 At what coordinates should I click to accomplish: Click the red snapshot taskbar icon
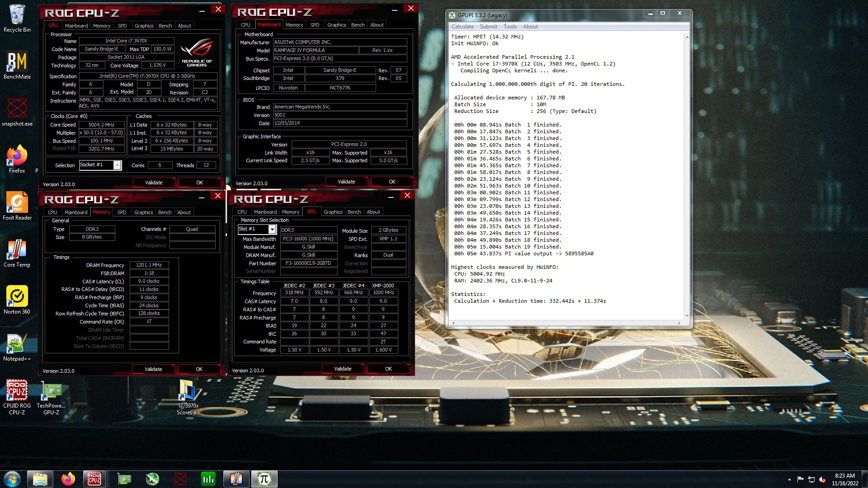click(x=180, y=479)
